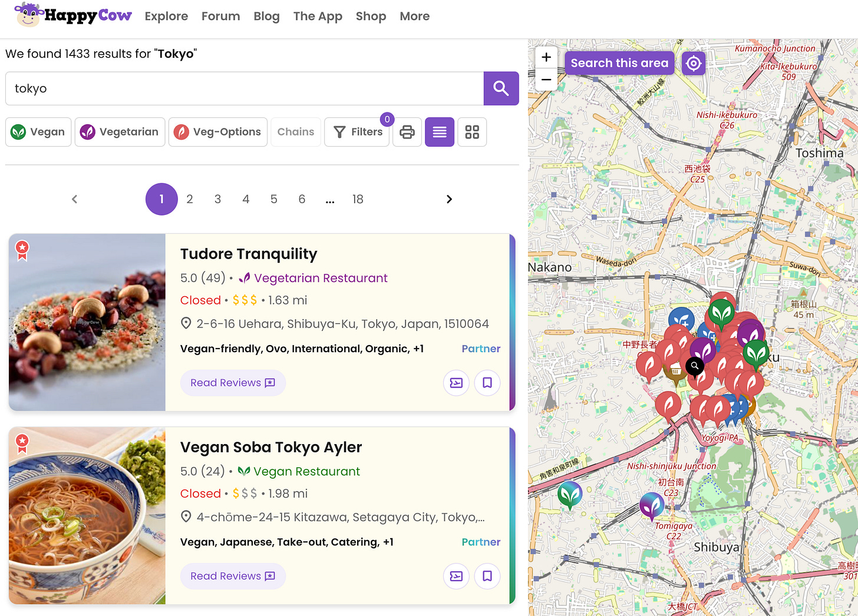Write a review for Vegan Soba Tokyo Ayler
Viewport: 858px width, 616px height.
click(x=456, y=576)
